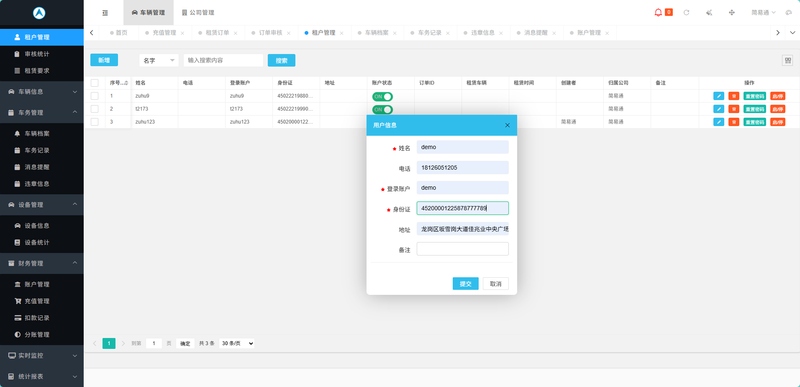The image size is (800, 387).
Task: Click the 备注 input field in dialog
Action: point(462,249)
